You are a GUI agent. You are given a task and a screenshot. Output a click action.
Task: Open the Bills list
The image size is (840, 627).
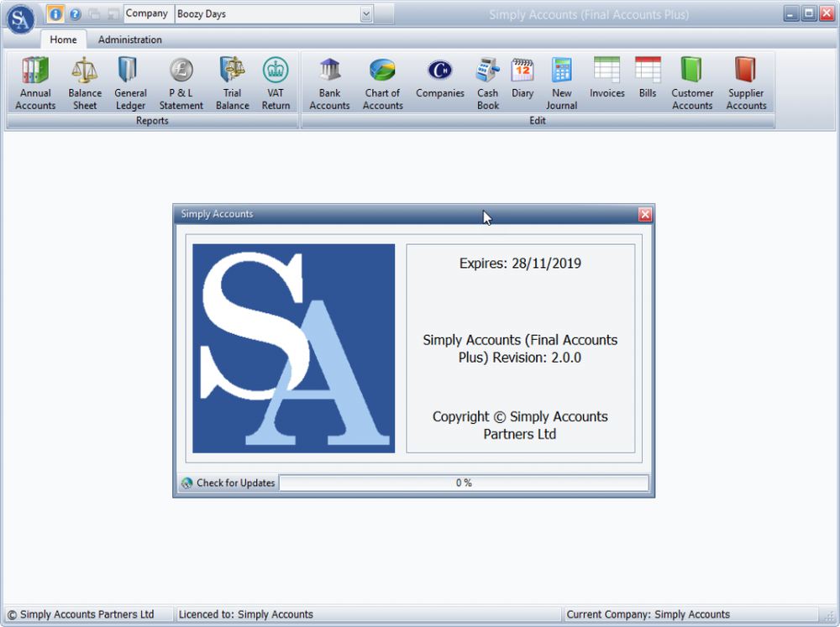point(648,77)
